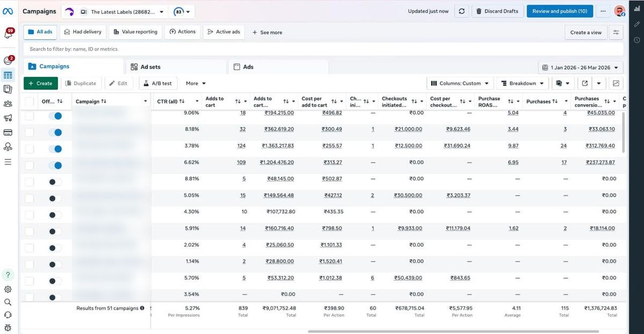Click the green Create button

[x=41, y=83]
